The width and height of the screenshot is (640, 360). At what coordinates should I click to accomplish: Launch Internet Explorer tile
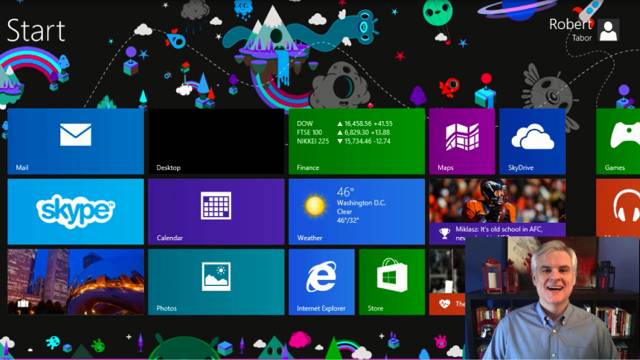[322, 282]
